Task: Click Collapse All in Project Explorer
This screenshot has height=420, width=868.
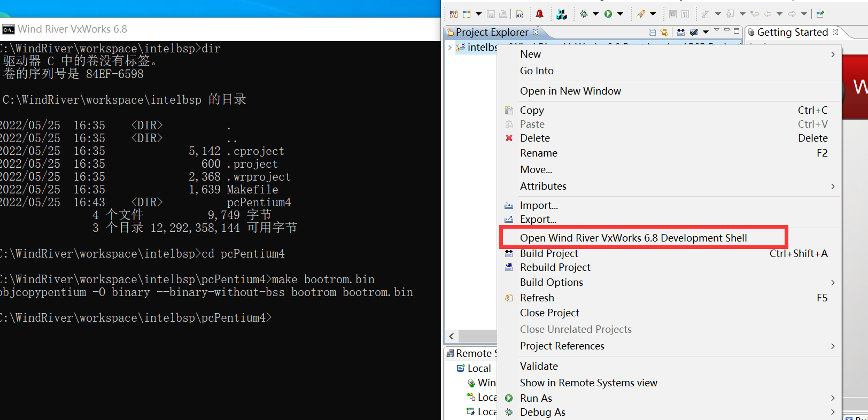Action: [652, 32]
